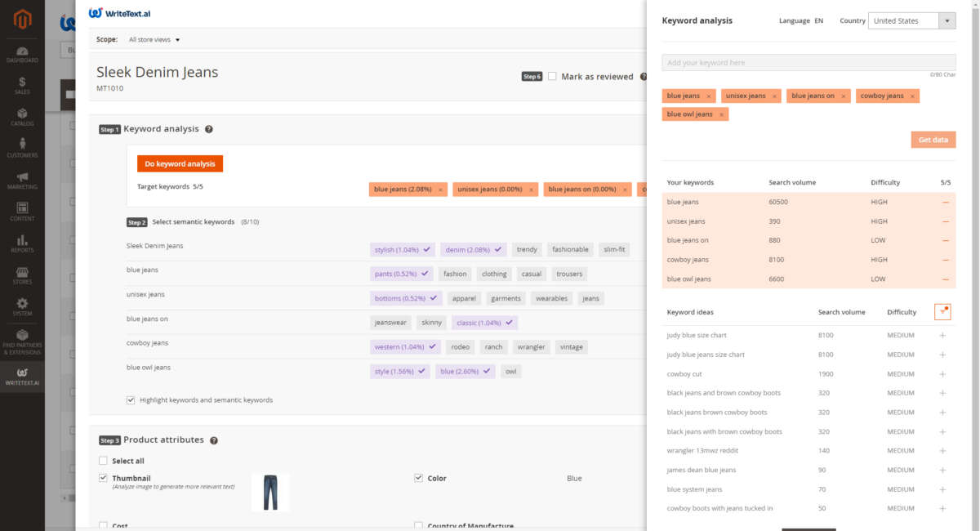Open the Catalog sidebar icon
Screen dimensions: 980x531
click(x=22, y=117)
